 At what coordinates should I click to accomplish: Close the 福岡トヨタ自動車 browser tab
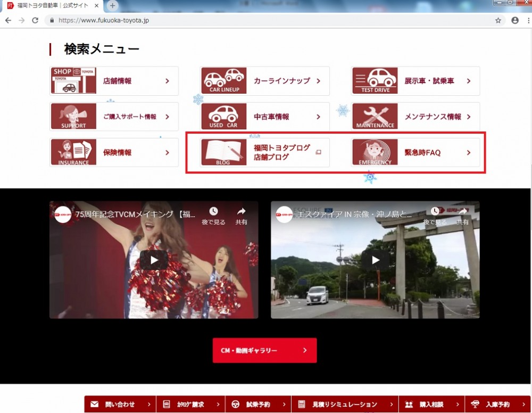click(96, 5)
